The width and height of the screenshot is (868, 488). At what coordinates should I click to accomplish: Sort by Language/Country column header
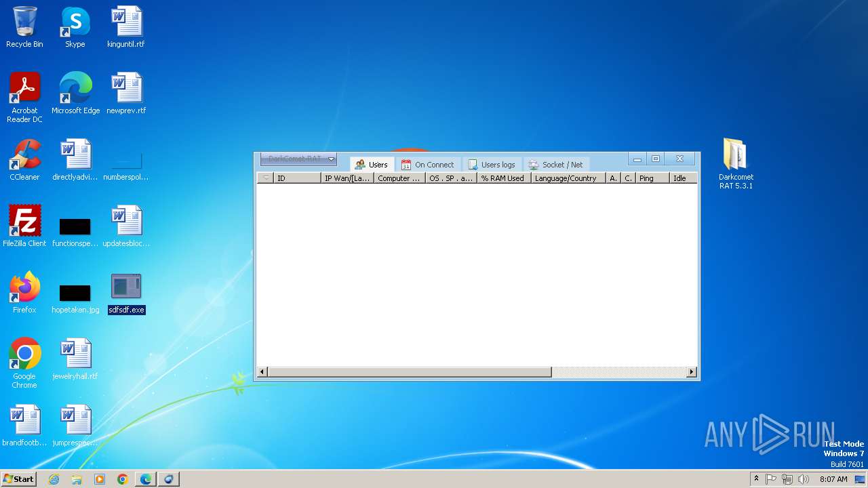[x=568, y=178]
